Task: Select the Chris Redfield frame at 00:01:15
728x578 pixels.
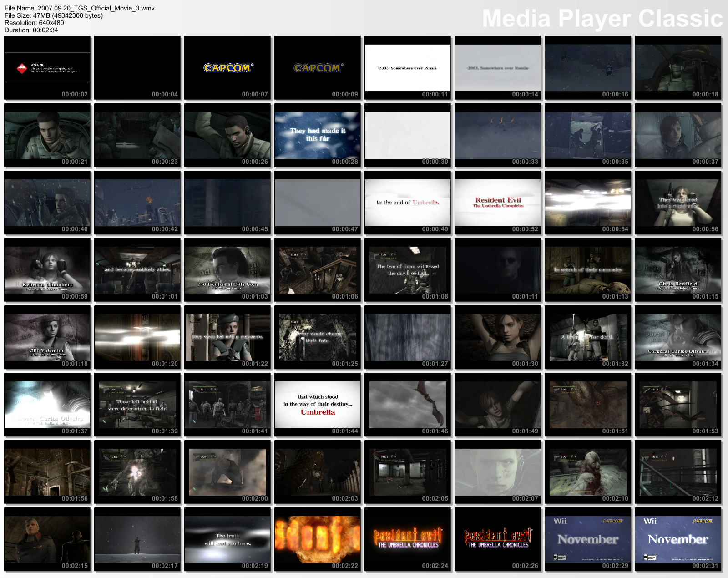Action: (x=678, y=270)
